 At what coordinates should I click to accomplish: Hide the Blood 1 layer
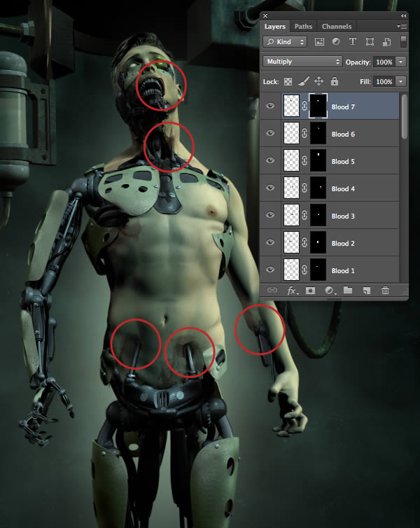(x=270, y=270)
